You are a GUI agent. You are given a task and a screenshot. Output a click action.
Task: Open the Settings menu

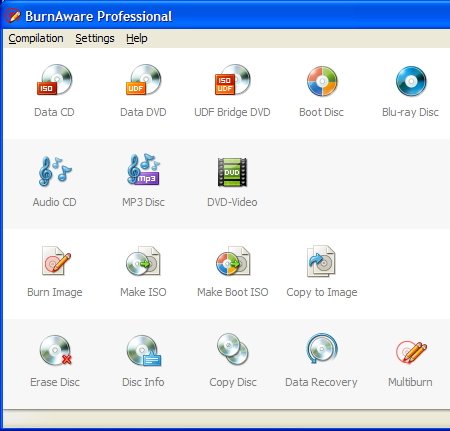[95, 39]
